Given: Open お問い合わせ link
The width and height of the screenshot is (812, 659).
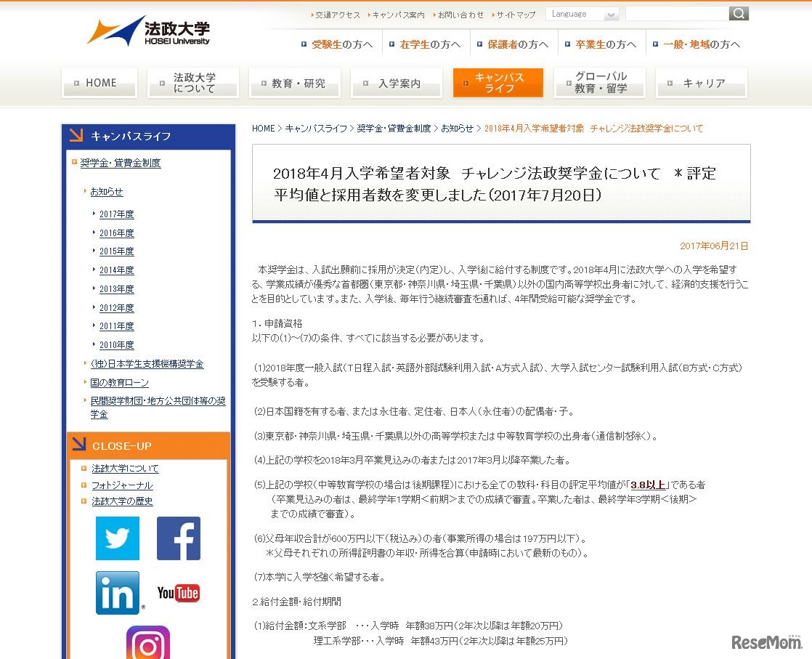Looking at the screenshot, I should point(460,15).
